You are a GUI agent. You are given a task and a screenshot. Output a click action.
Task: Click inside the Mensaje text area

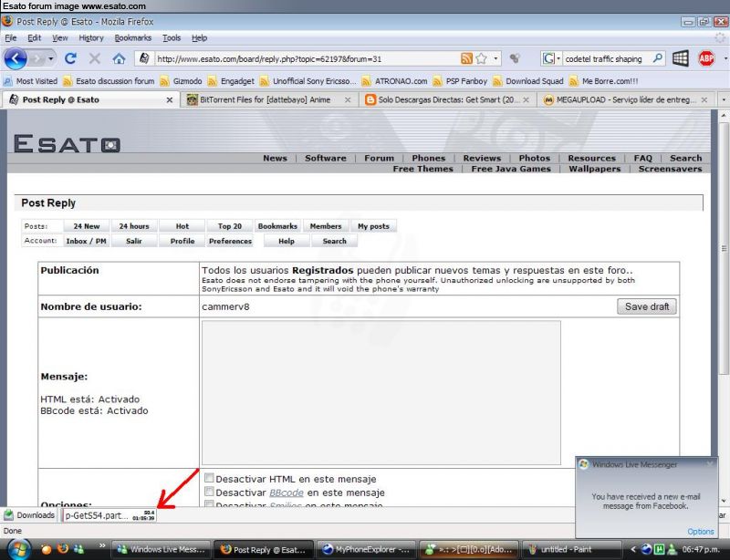click(x=381, y=392)
